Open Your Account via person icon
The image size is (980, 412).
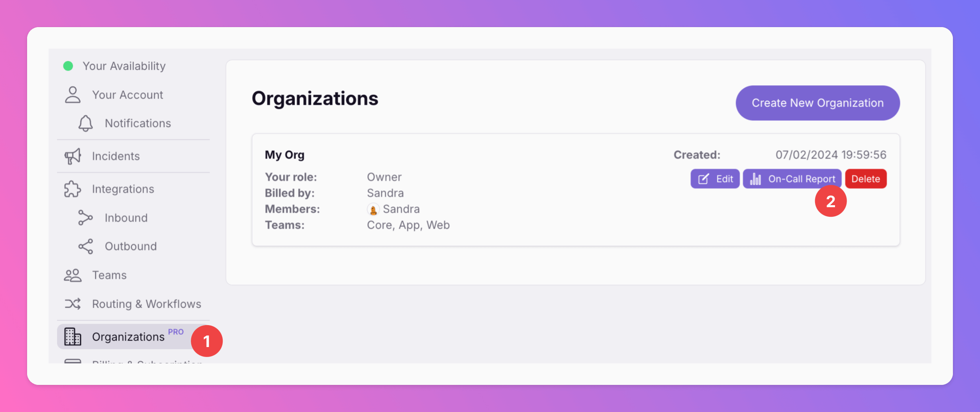tap(73, 95)
